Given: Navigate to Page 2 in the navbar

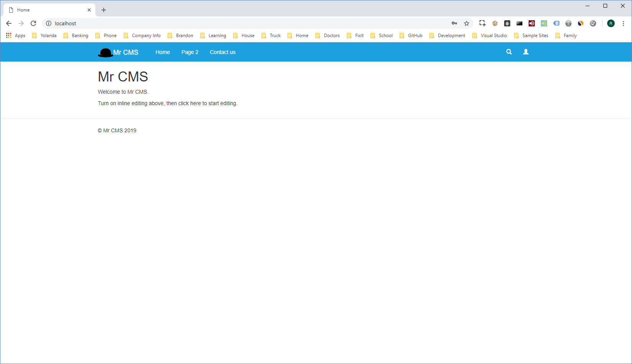Looking at the screenshot, I should [x=190, y=52].
